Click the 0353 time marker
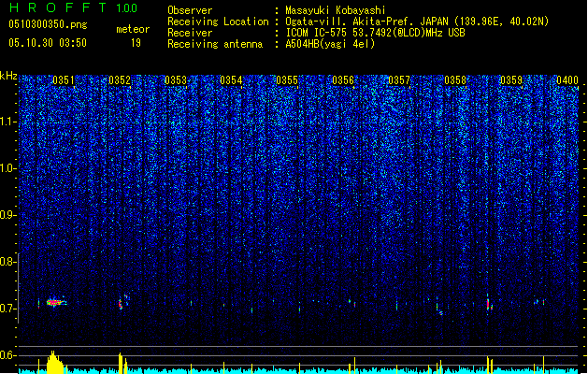This screenshot has width=588, height=374. tap(176, 80)
